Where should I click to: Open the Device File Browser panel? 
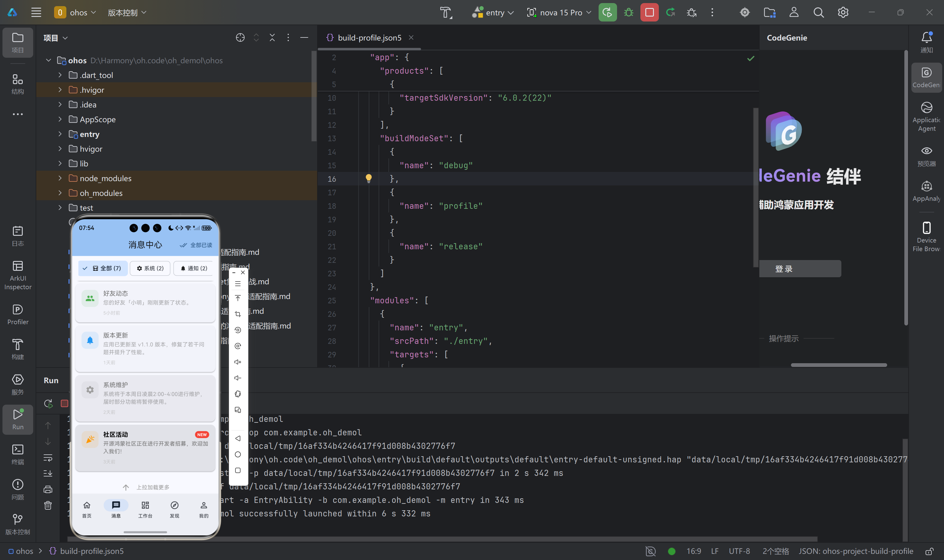click(926, 236)
